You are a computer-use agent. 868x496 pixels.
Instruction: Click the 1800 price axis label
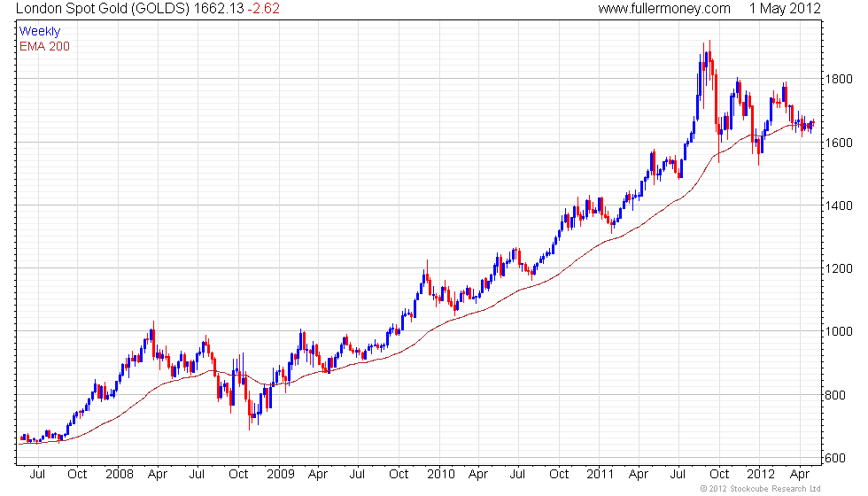coord(839,79)
